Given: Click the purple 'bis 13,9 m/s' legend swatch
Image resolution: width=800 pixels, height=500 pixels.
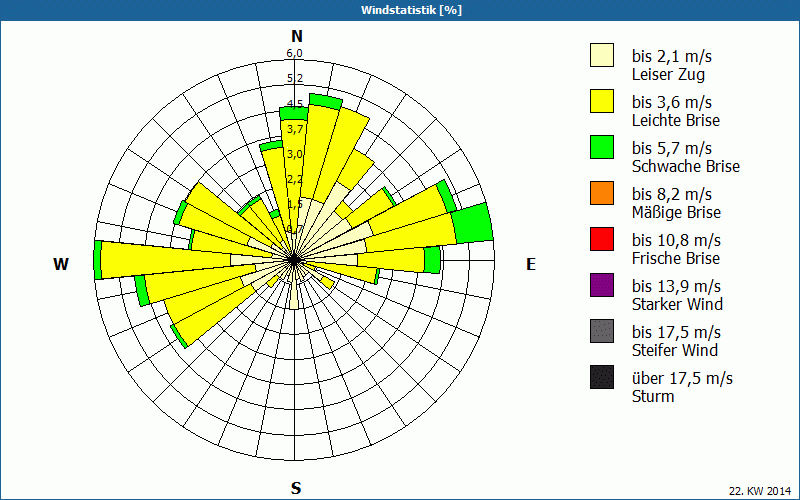Looking at the screenshot, I should pyautogui.click(x=602, y=285).
